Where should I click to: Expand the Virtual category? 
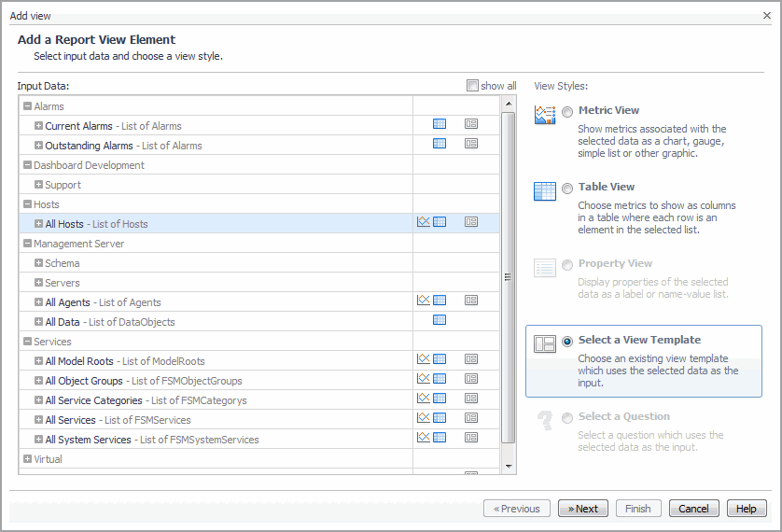tap(27, 459)
